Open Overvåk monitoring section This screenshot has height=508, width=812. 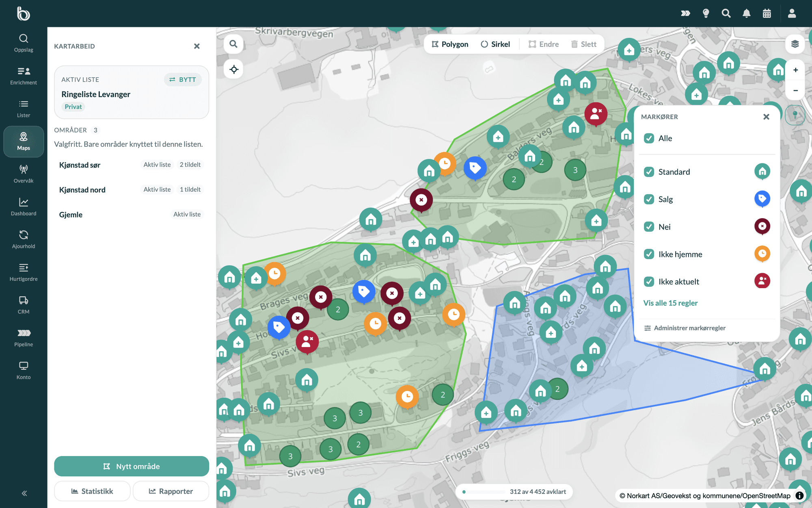[x=24, y=174]
